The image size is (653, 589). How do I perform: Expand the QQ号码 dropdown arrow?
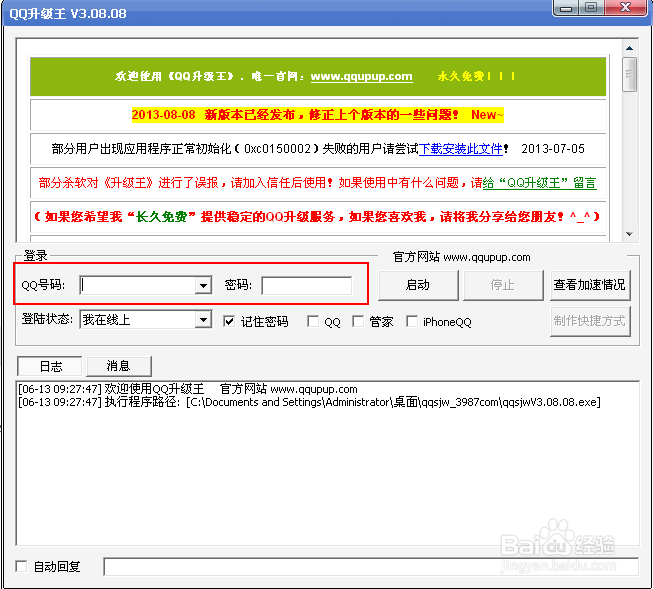pos(203,285)
